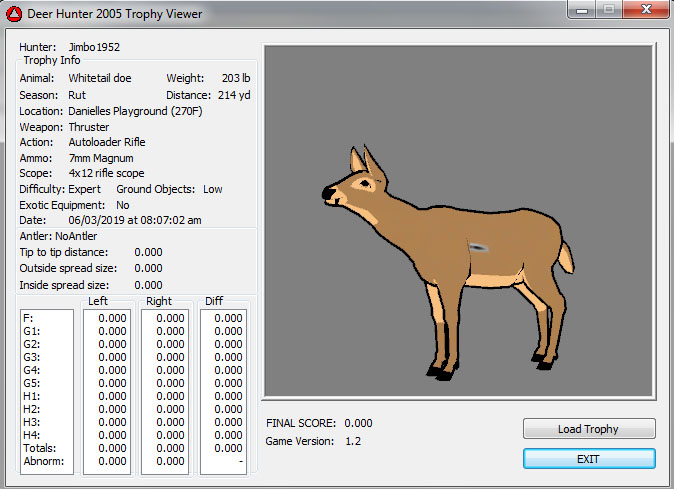This screenshot has width=674, height=489.
Task: Click the G3 row label in measurement list
Action: point(33,357)
